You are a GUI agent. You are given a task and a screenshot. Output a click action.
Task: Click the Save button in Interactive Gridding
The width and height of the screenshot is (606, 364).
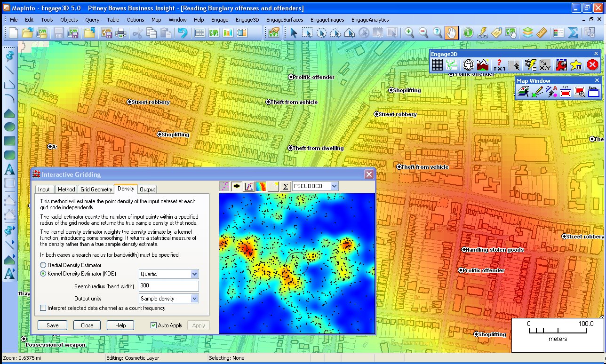click(52, 325)
